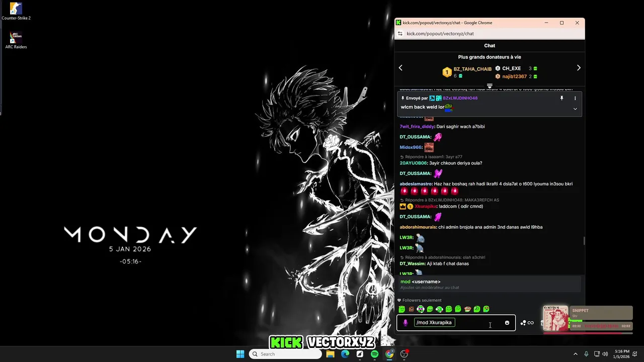Insert the last crying green quick emote
This screenshot has width=644, height=362.
[486, 309]
